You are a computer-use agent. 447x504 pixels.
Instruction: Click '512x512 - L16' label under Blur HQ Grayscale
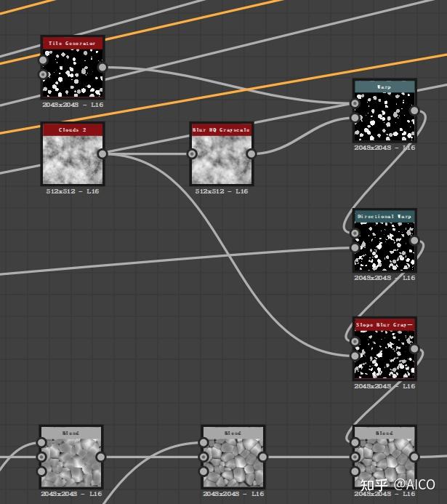pyautogui.click(x=221, y=191)
